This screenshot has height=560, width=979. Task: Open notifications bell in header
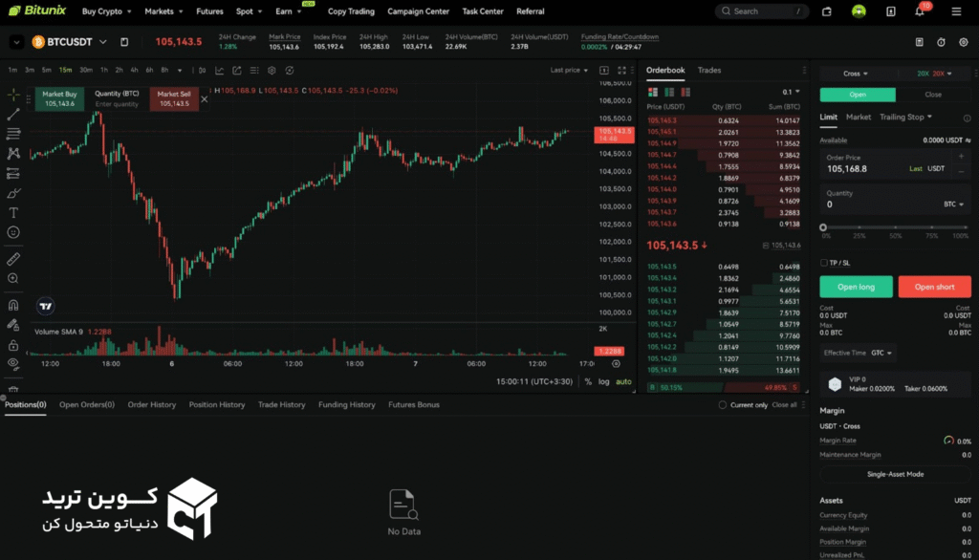[921, 11]
